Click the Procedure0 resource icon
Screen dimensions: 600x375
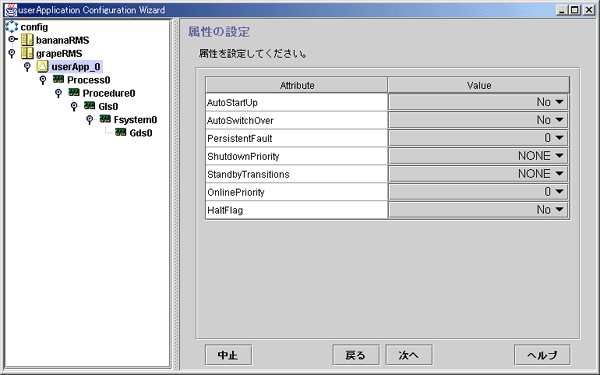74,93
